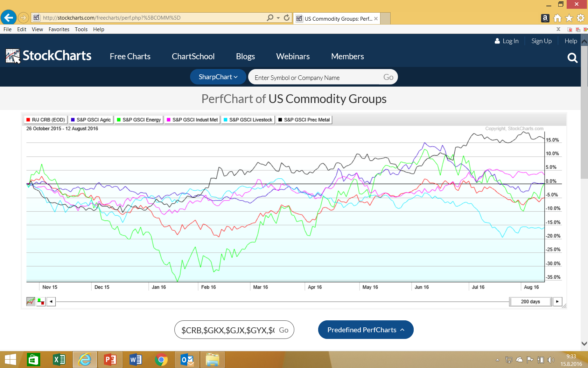Click the $CRB,$GKX symbols input field

tap(228, 330)
